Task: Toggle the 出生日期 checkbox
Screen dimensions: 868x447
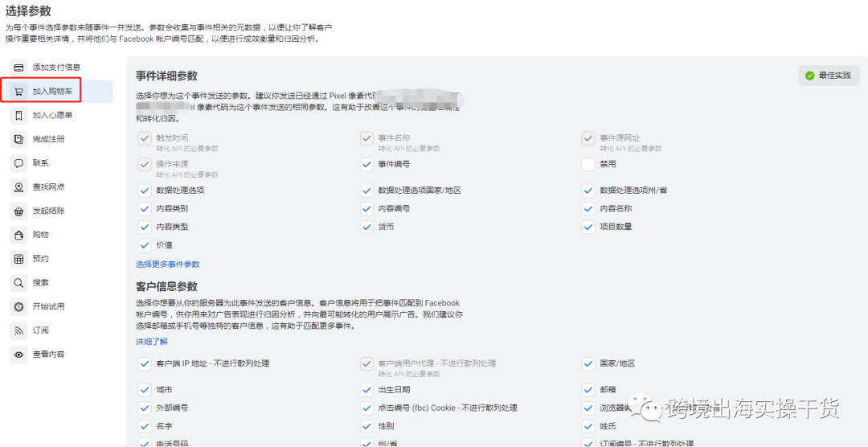Action: 366,390
